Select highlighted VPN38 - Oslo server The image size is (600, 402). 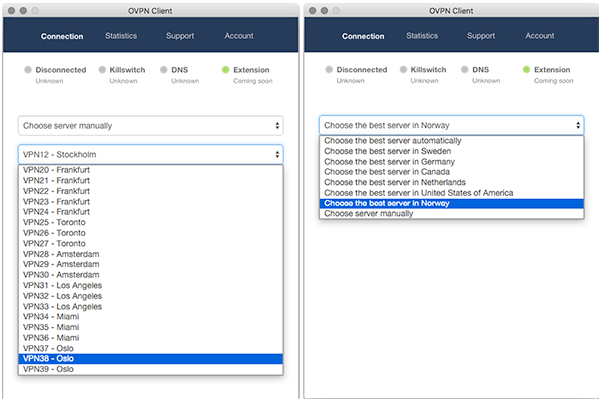click(x=150, y=359)
